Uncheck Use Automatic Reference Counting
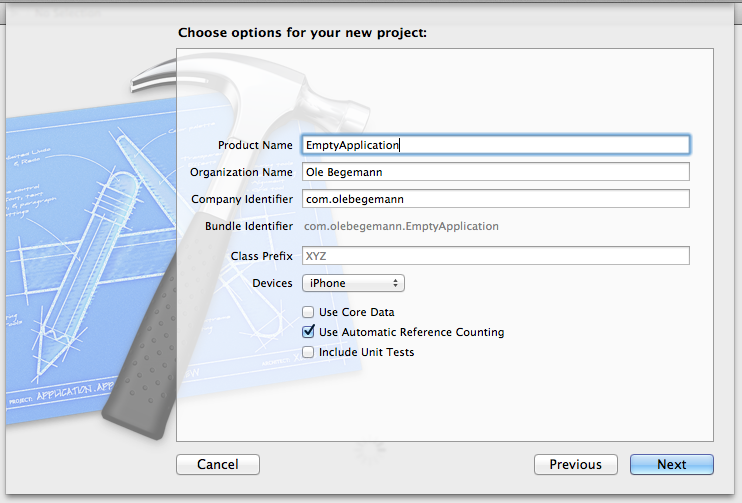Viewport: 742px width, 503px height. tap(309, 332)
